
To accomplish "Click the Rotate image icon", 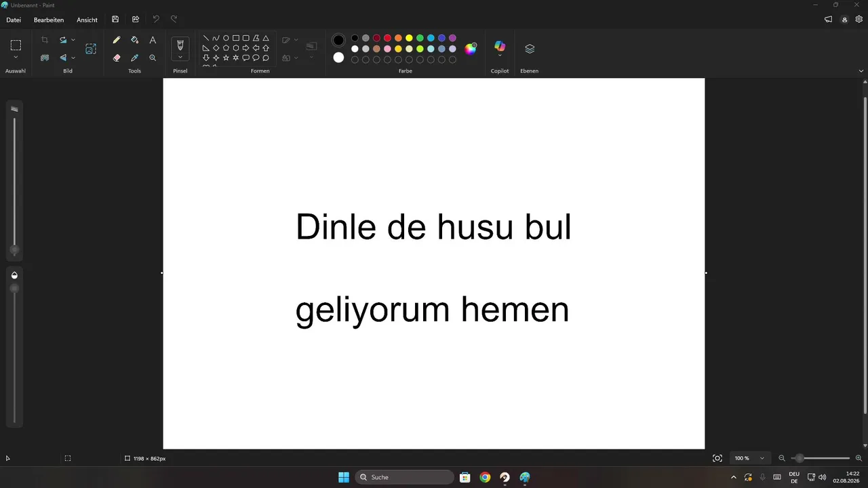I will 63,40.
